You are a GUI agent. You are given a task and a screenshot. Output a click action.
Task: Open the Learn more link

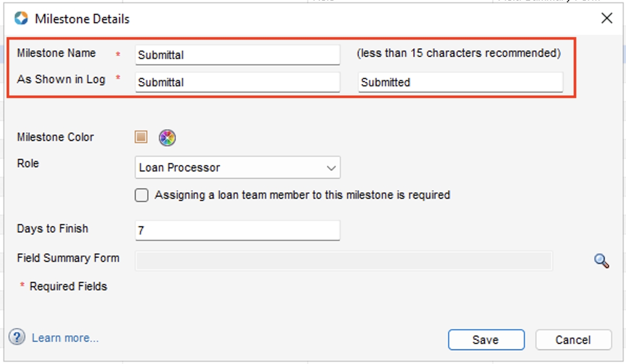pyautogui.click(x=65, y=338)
